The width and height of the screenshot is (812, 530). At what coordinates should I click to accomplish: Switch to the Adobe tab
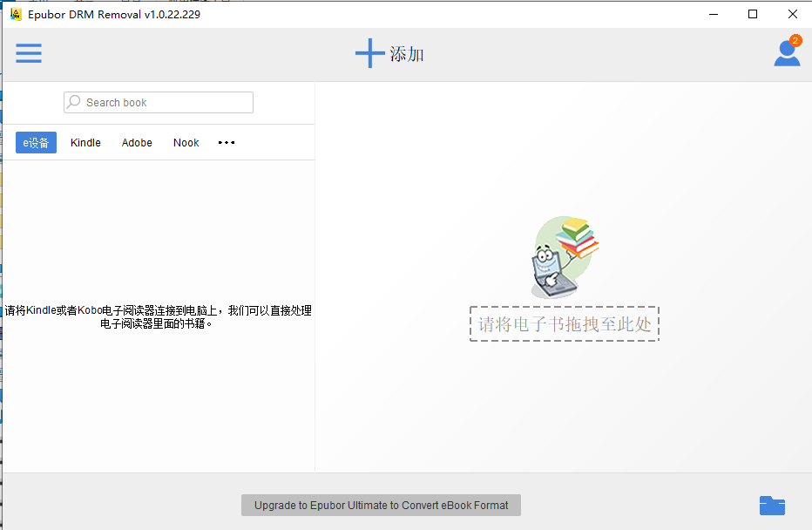point(137,142)
